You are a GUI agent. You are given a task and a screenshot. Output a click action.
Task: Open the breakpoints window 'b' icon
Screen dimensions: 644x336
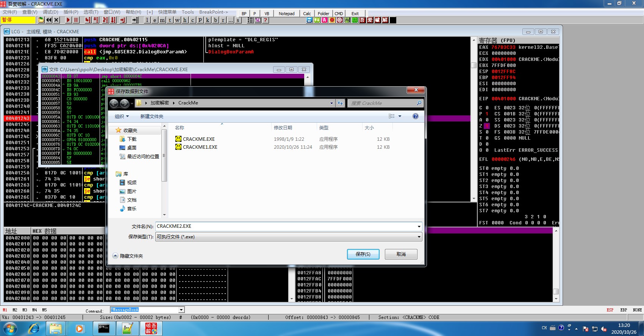point(215,20)
